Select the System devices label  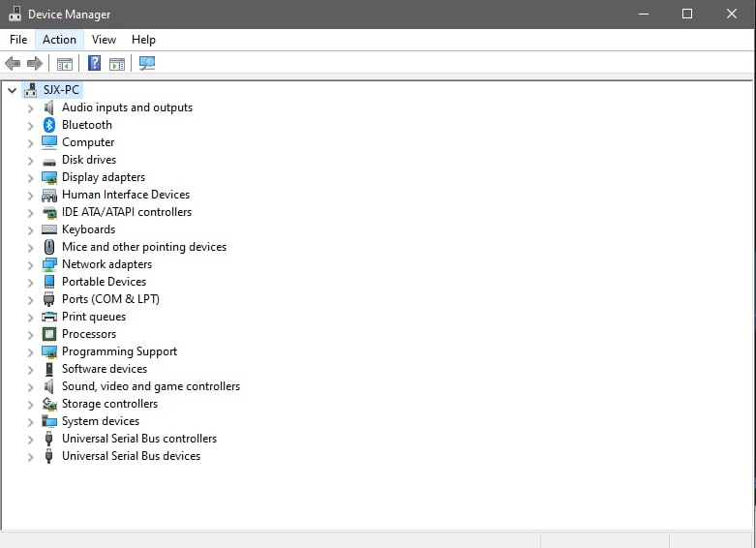101,421
